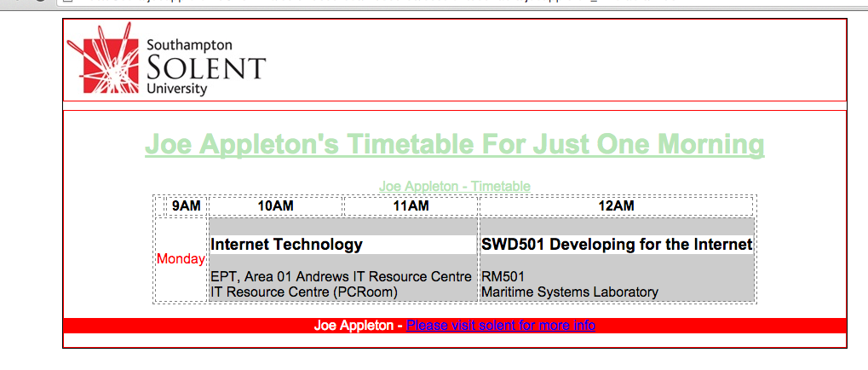Click the 'Joe Appleton - Timetable' table caption

454,186
